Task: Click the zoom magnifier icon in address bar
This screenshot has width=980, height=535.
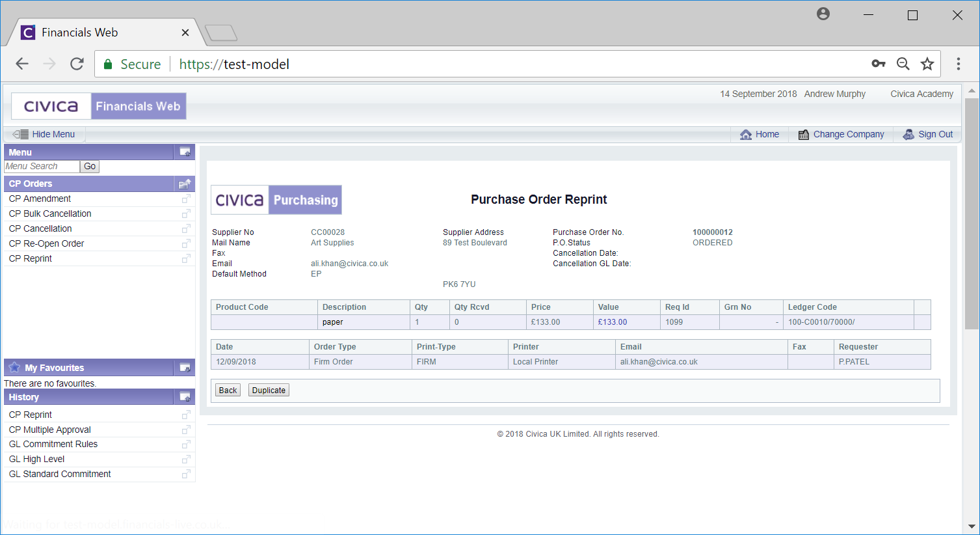Action: pos(903,64)
